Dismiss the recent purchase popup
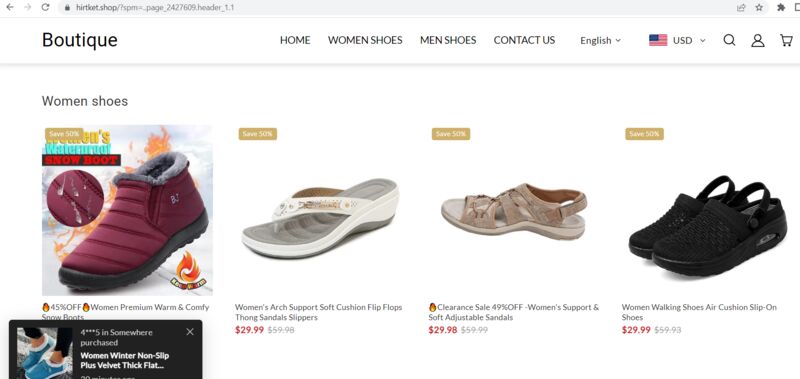Image resolution: width=800 pixels, height=379 pixels. point(190,332)
